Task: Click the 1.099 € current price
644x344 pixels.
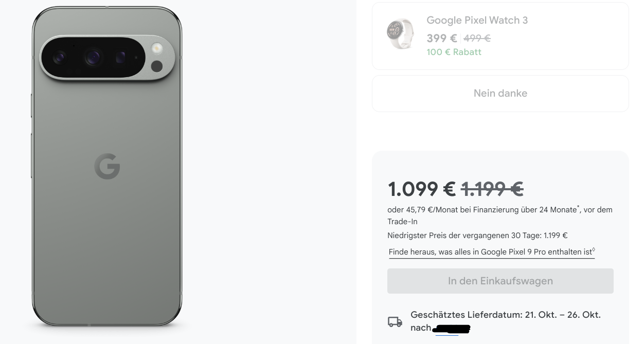Action: click(x=421, y=189)
